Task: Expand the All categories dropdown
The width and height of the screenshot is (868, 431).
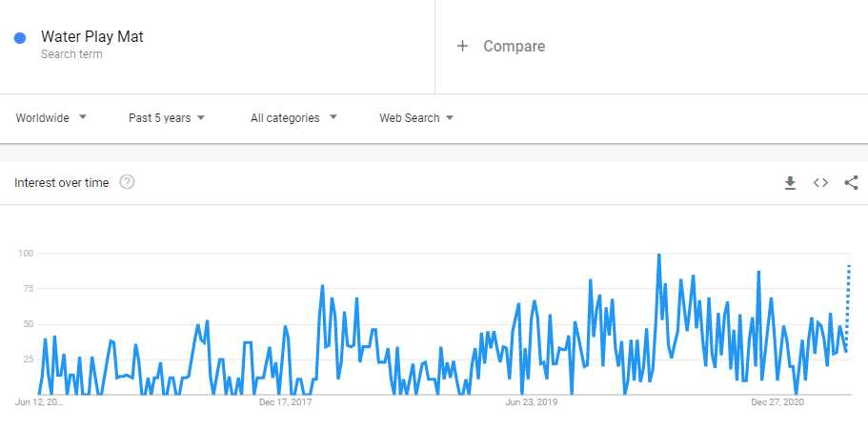Action: (x=294, y=117)
